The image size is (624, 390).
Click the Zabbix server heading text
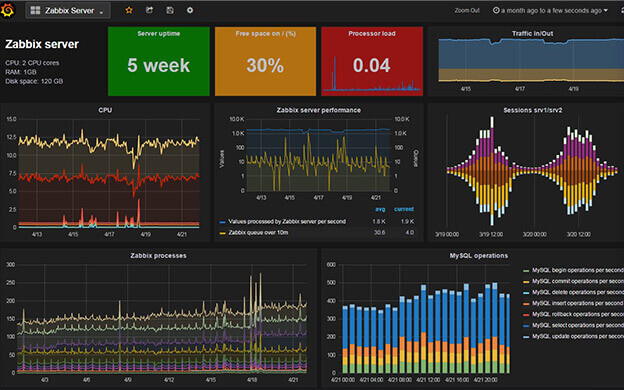[x=42, y=44]
